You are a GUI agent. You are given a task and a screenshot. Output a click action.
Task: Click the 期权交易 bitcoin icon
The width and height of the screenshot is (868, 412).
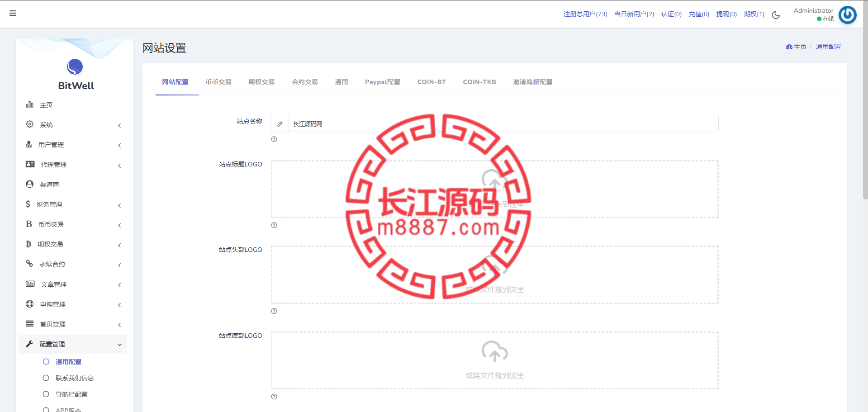coord(28,244)
